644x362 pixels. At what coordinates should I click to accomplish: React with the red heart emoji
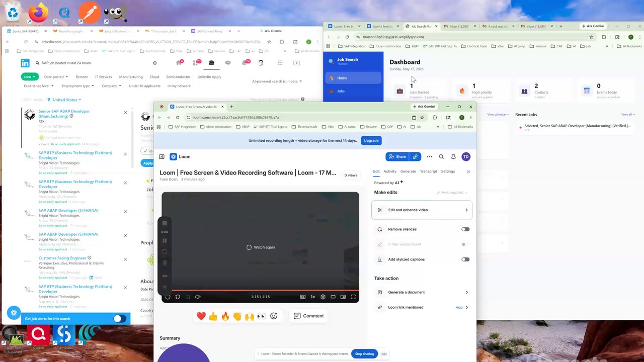201,316
